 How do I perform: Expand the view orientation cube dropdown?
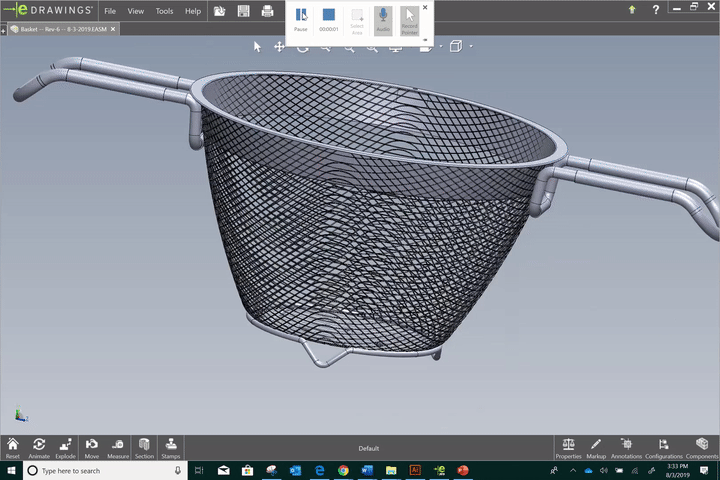(x=471, y=46)
